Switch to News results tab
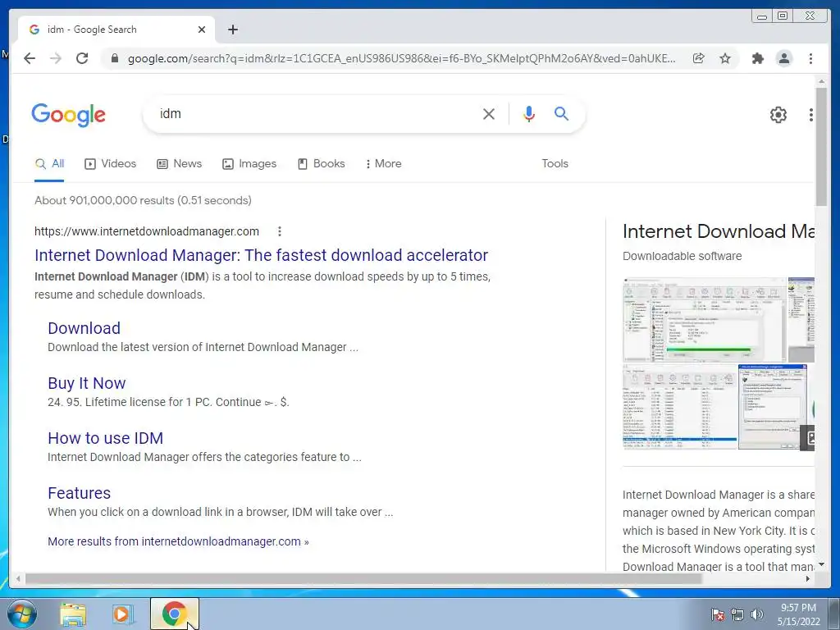840x630 pixels. tap(179, 164)
